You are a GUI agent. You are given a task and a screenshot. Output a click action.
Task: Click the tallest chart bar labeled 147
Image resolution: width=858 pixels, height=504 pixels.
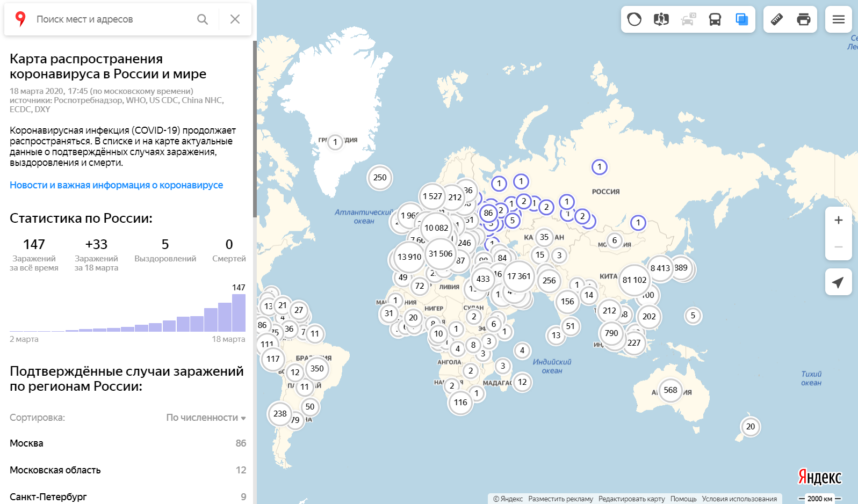[x=239, y=312]
